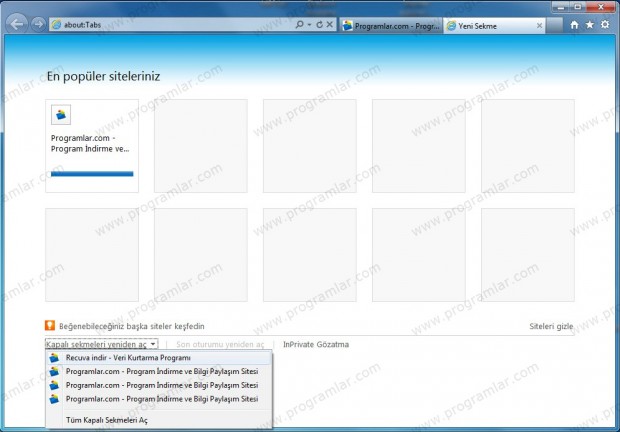This screenshot has height=432, width=620.
Task: Close the Yeni Sekme tab
Action: click(x=539, y=26)
